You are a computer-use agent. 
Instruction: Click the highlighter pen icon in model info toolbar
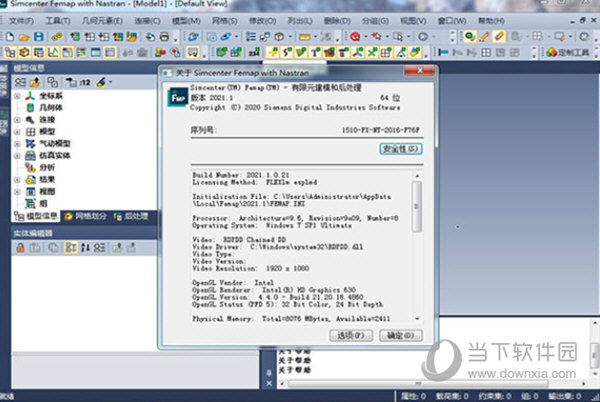coord(101,82)
